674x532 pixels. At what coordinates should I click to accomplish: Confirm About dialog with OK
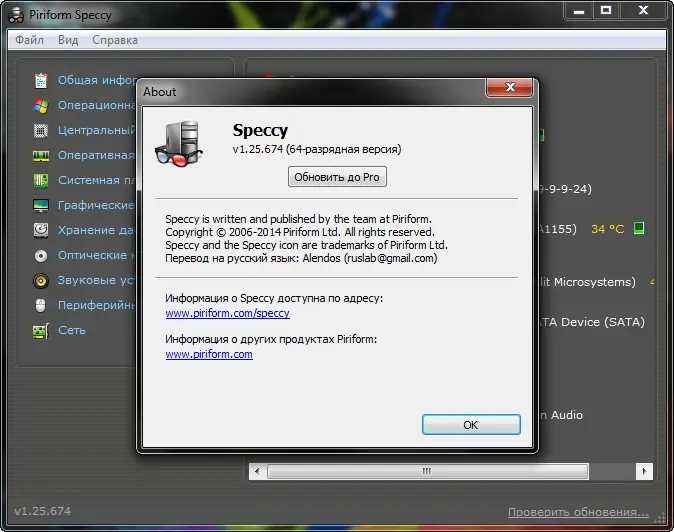[471, 425]
